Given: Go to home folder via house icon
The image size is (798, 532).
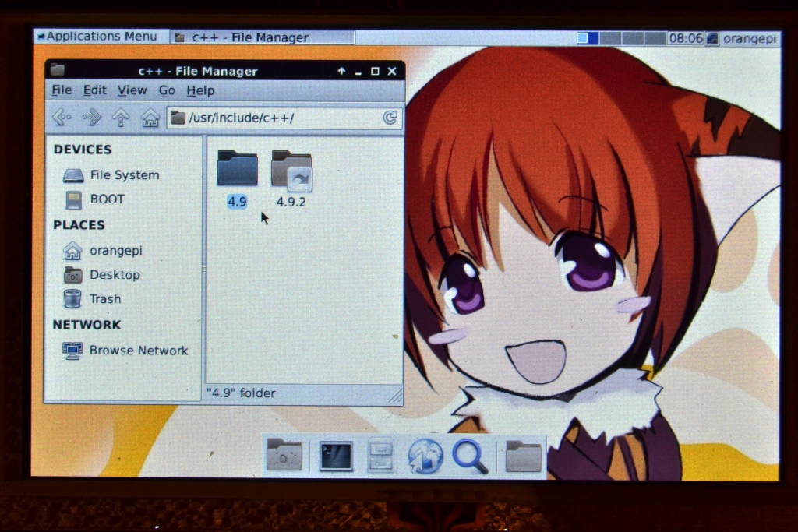Looking at the screenshot, I should pyautogui.click(x=150, y=118).
